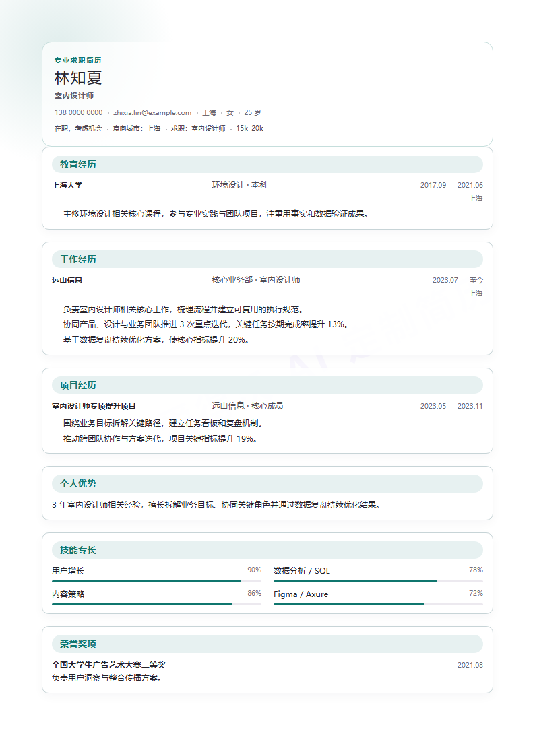Click 远山信息 · 核心成员
Image resolution: width=535 pixels, height=756 pixels.
tap(247, 406)
